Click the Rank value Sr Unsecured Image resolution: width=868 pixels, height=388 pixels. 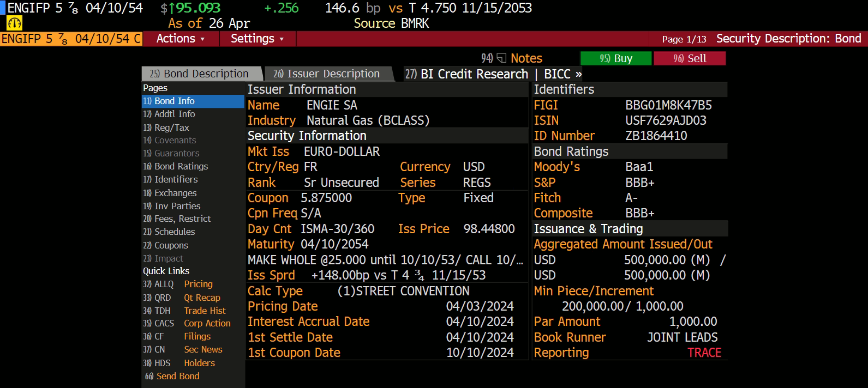point(342,183)
